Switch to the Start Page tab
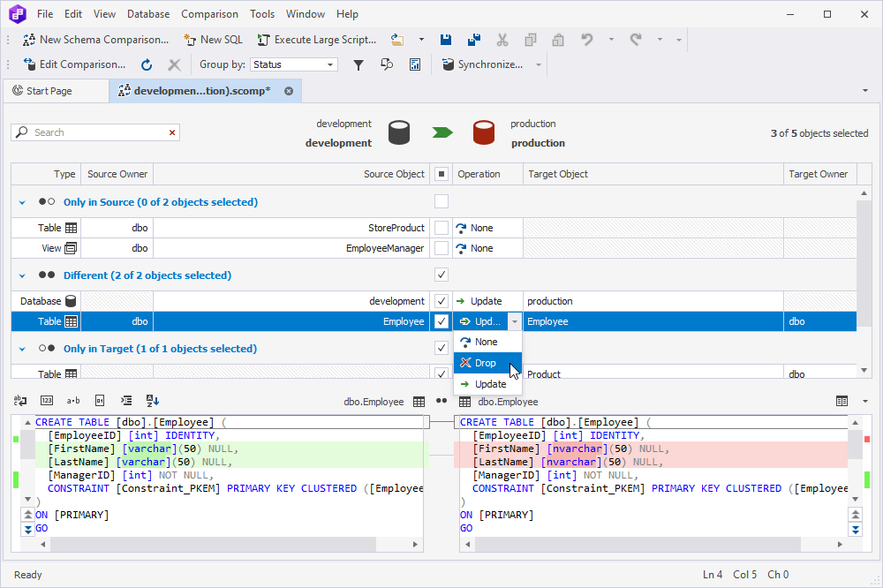Image resolution: width=883 pixels, height=588 pixels. 56,91
